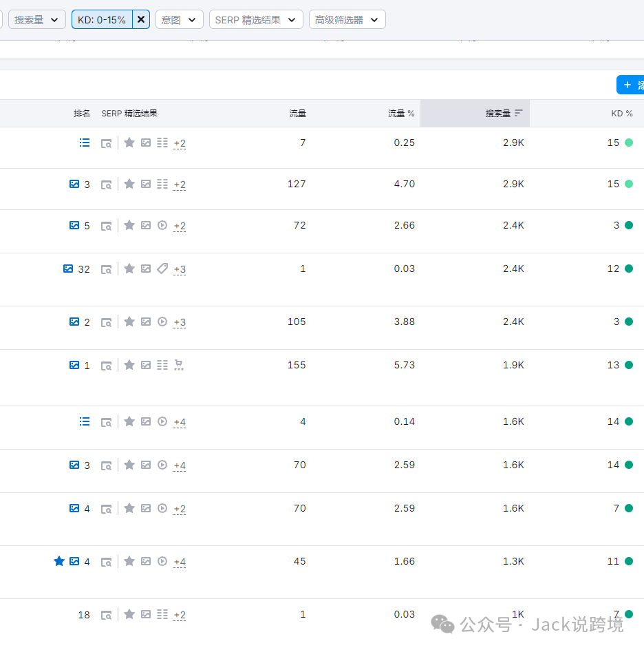
Task: Expand +4 features in traffic 45 row
Action: pyautogui.click(x=180, y=562)
